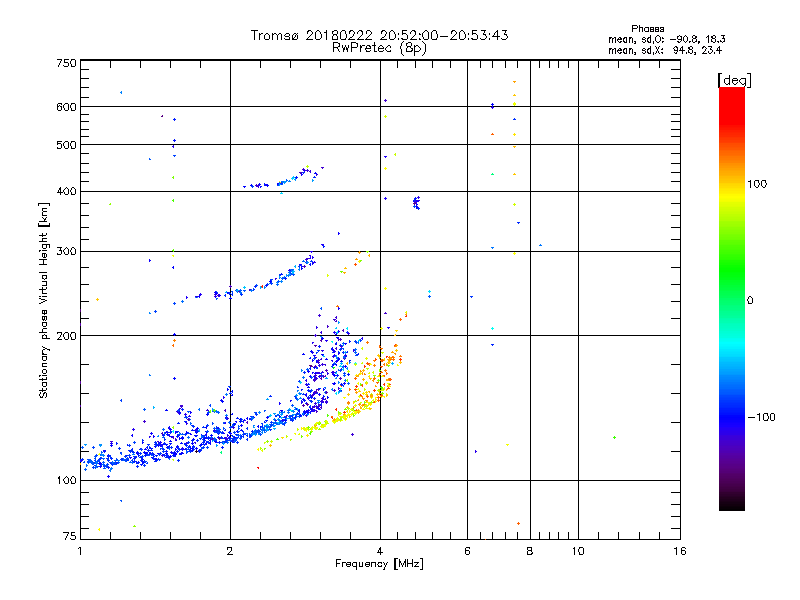Click the 'Phases' header label
This screenshot has width=800, height=600.
[647, 29]
